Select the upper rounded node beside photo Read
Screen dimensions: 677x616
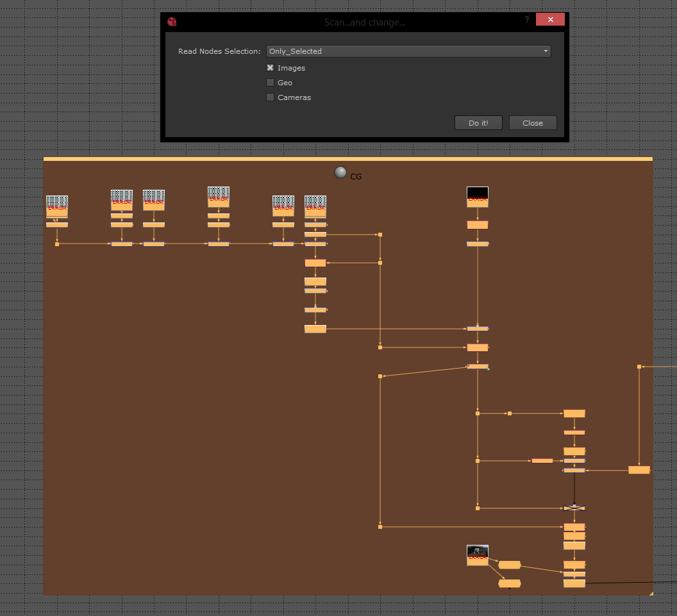pyautogui.click(x=509, y=565)
